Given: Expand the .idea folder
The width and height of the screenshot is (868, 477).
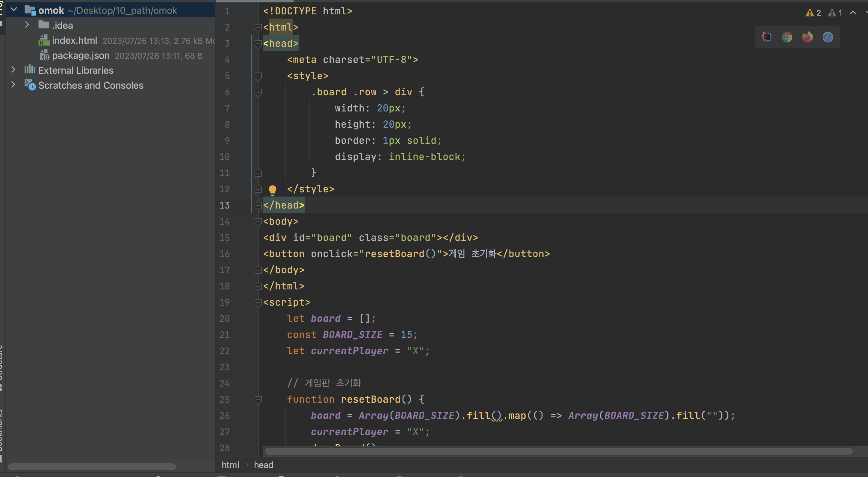Looking at the screenshot, I should [x=27, y=25].
